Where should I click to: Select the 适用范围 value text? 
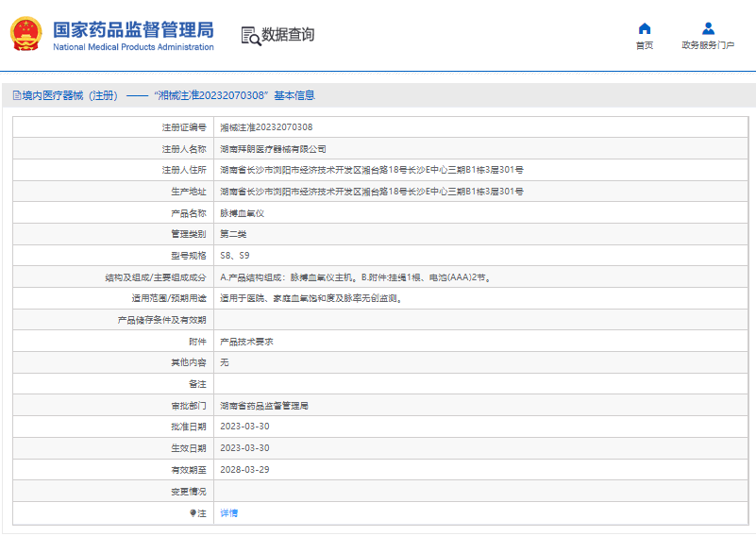pyautogui.click(x=311, y=298)
